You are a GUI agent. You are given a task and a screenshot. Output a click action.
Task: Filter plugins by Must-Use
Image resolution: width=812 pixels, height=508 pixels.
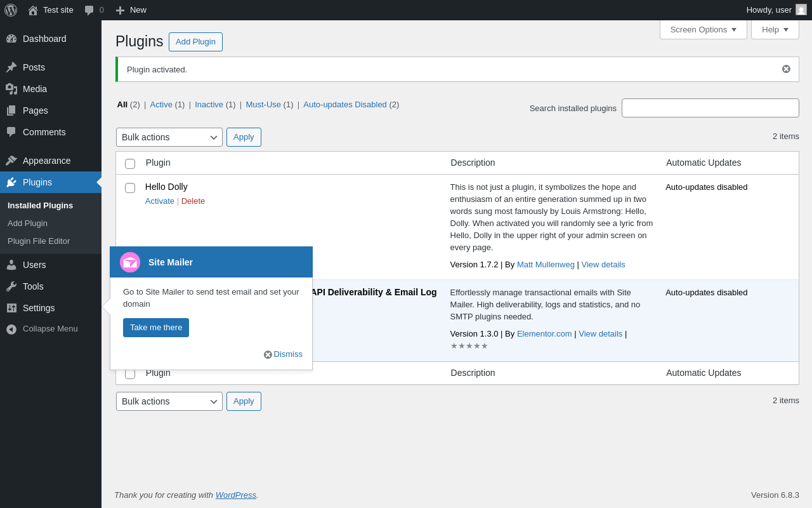[263, 104]
